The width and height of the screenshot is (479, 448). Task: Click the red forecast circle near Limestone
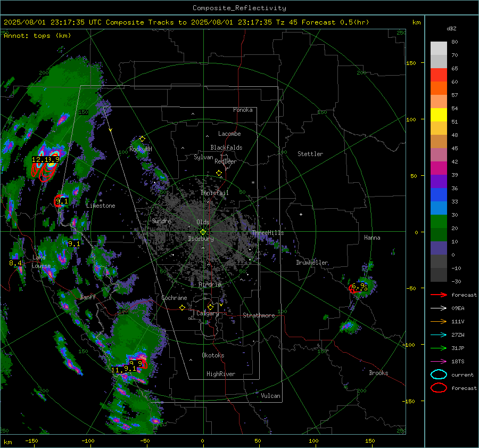(59, 201)
